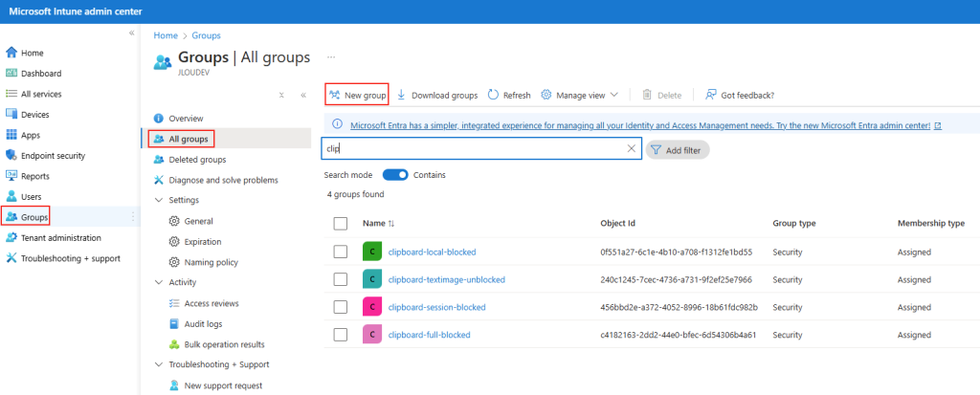Click the avatar icon for clipboard-full-blocked
The width and height of the screenshot is (980, 395).
(x=372, y=335)
